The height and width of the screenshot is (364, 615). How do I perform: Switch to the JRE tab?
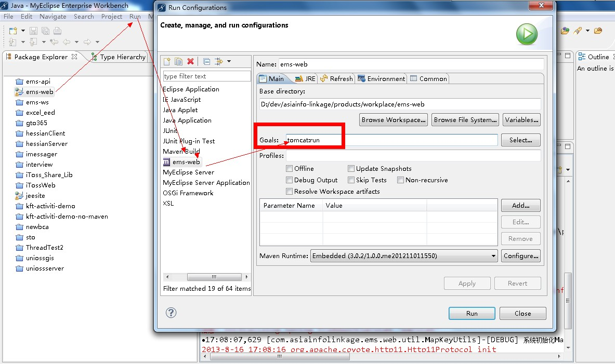click(305, 78)
